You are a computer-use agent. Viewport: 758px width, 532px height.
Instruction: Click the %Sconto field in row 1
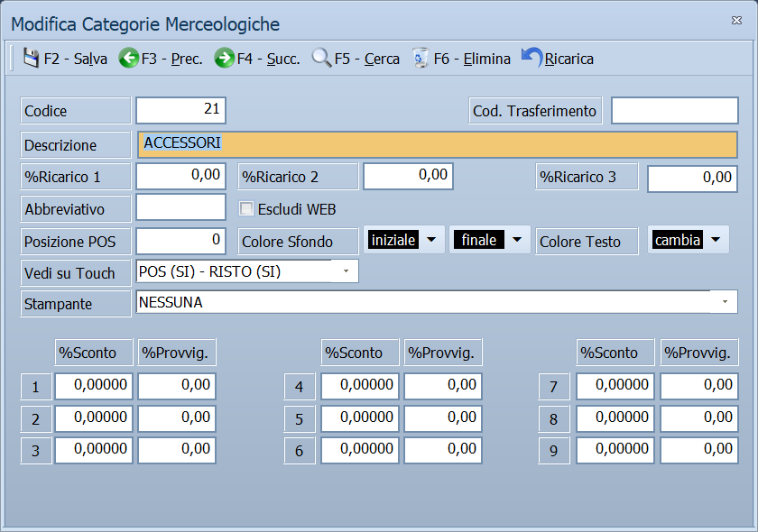click(94, 386)
